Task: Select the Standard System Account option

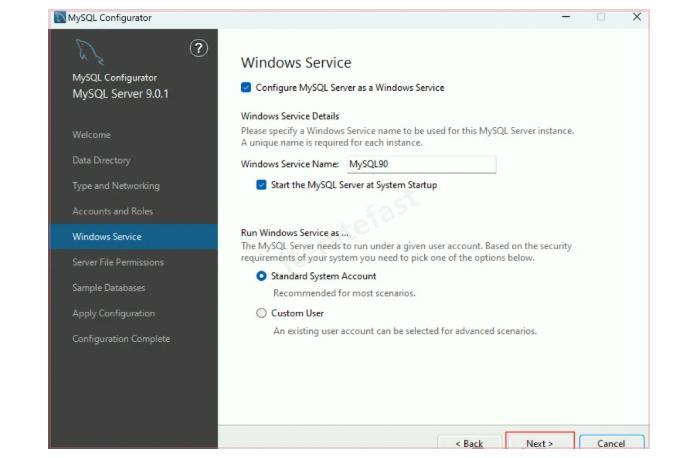Action: (x=261, y=276)
